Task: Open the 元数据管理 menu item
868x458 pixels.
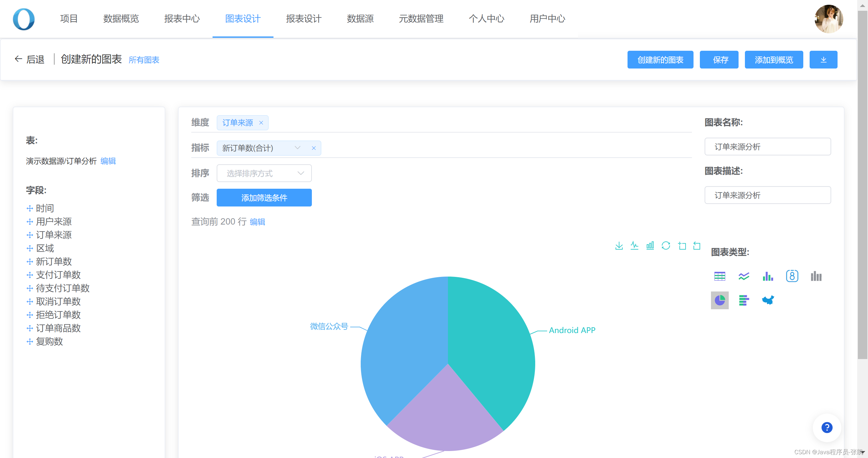Action: pyautogui.click(x=421, y=19)
